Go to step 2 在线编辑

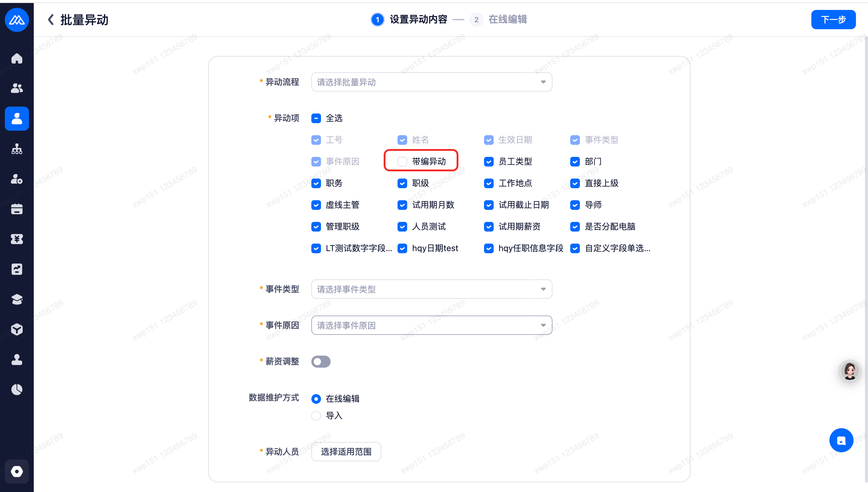[498, 20]
